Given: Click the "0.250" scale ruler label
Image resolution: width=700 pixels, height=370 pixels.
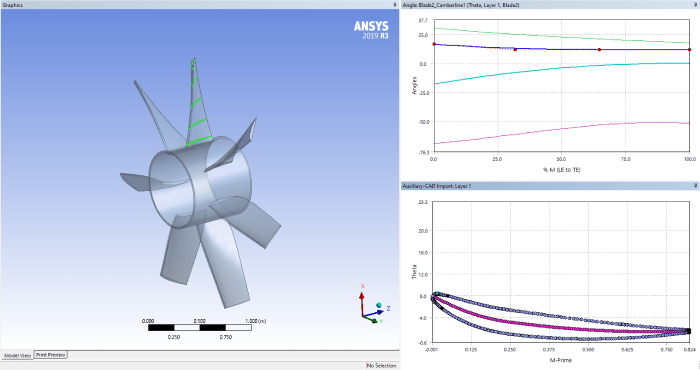Looking at the screenshot, I should pos(174,337).
